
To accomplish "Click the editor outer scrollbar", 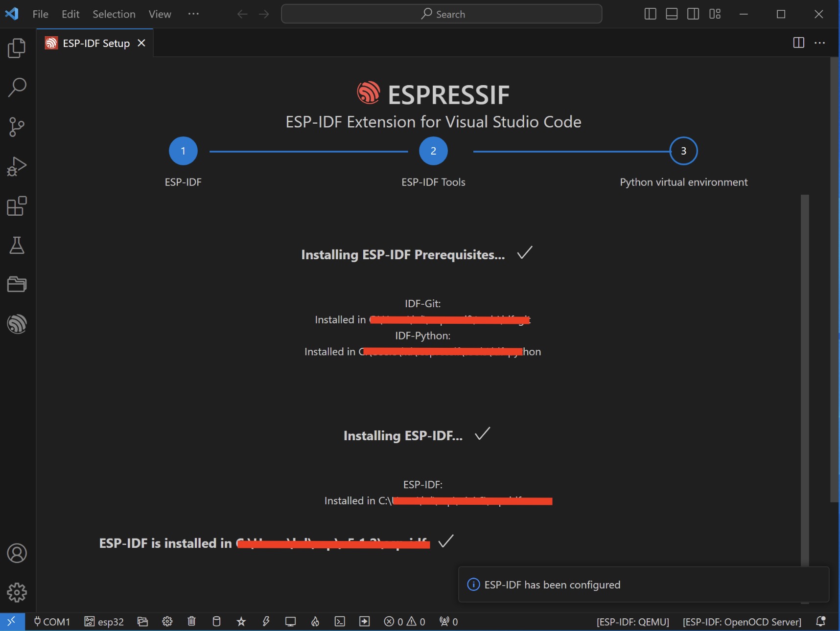I will coord(835,279).
